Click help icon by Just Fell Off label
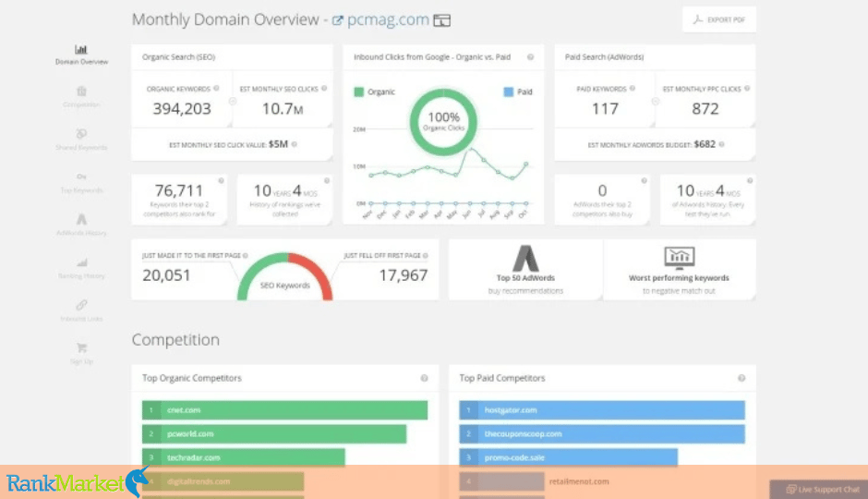868x499 pixels. 426,256
